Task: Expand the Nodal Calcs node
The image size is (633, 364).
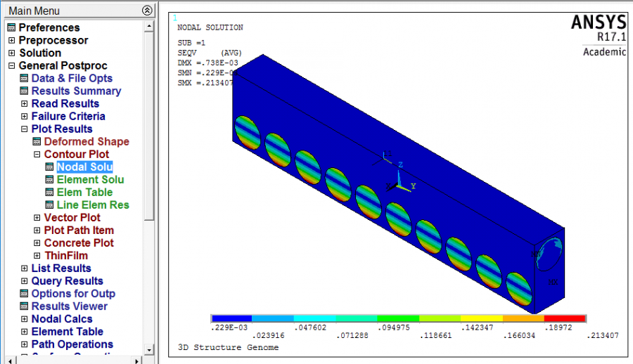Action: (x=24, y=319)
